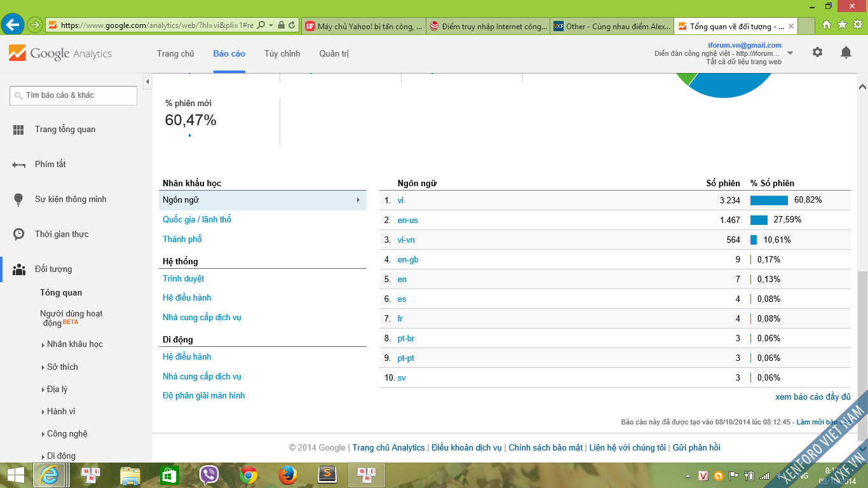Open Analytics settings gear beside the account
The image size is (868, 488).
817,53
